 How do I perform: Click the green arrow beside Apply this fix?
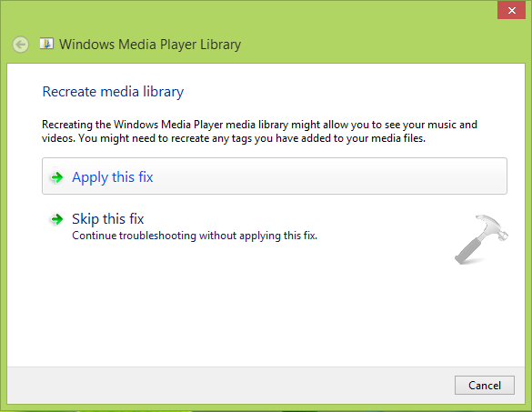[x=56, y=177]
